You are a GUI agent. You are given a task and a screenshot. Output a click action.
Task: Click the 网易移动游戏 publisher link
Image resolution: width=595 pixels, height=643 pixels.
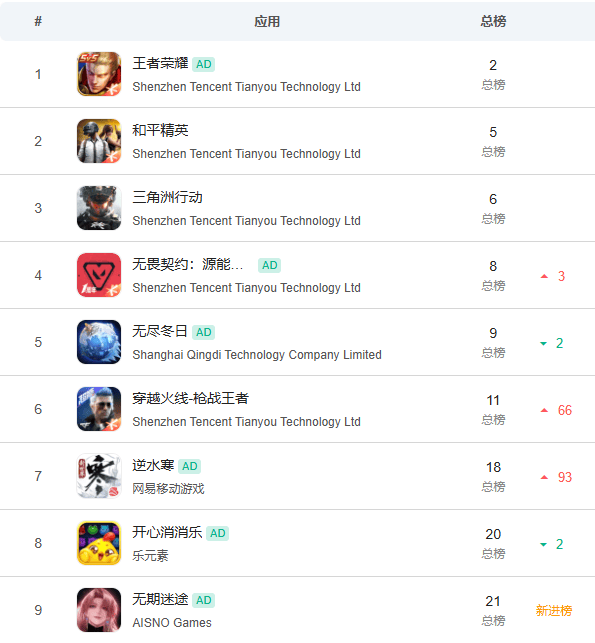pyautogui.click(x=168, y=488)
